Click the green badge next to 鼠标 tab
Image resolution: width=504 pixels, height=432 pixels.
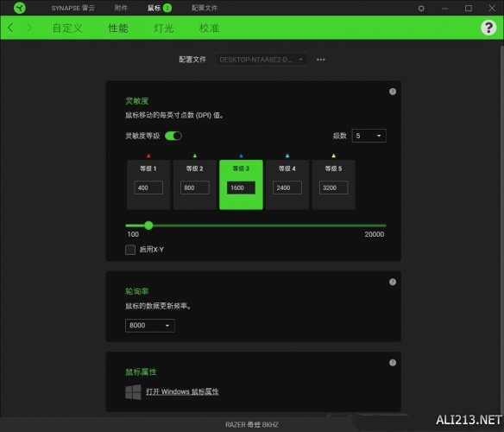(167, 8)
